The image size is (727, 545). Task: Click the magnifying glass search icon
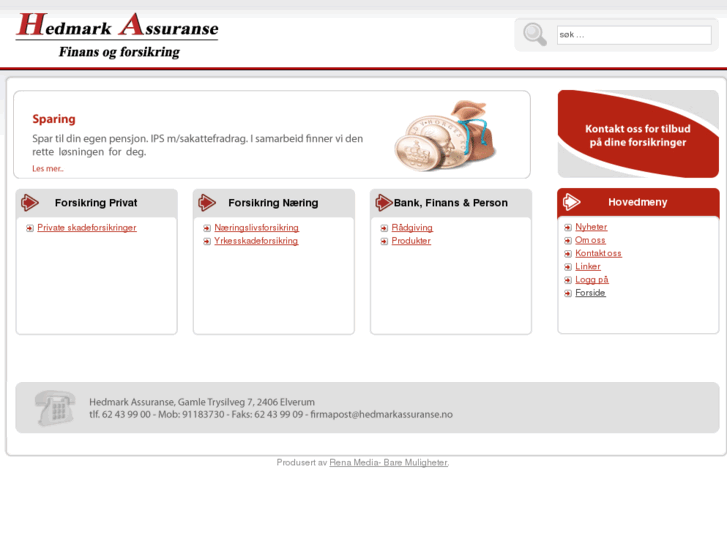[535, 34]
